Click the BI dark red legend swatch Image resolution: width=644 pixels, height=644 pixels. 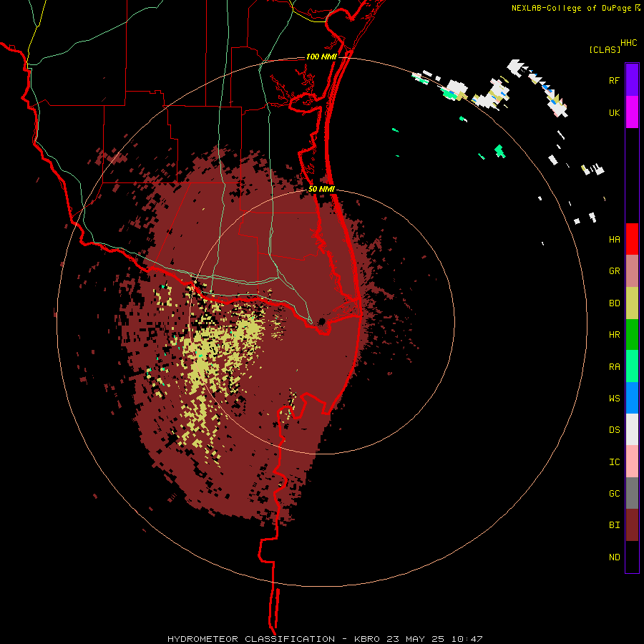(632, 525)
